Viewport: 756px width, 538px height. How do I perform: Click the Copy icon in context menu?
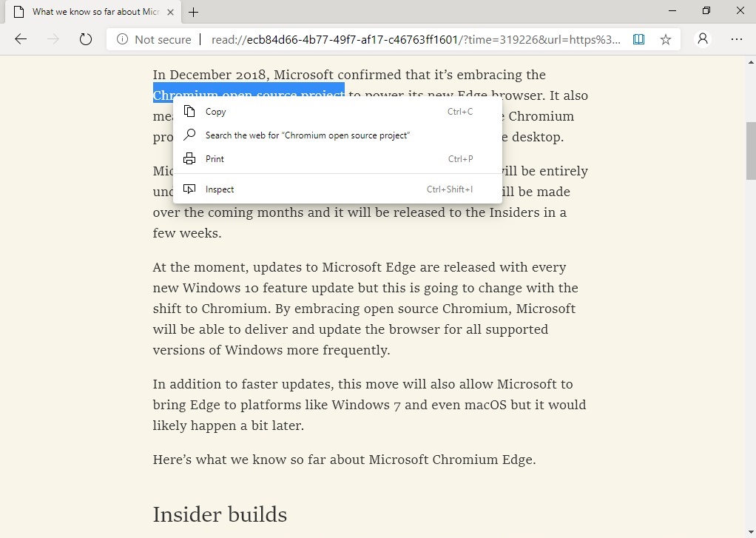(x=189, y=112)
